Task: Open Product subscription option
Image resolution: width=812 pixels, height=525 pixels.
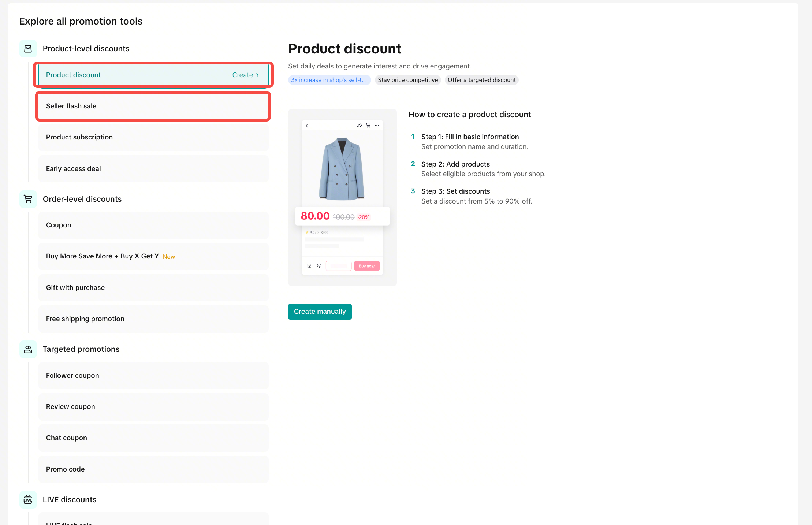Action: point(153,137)
